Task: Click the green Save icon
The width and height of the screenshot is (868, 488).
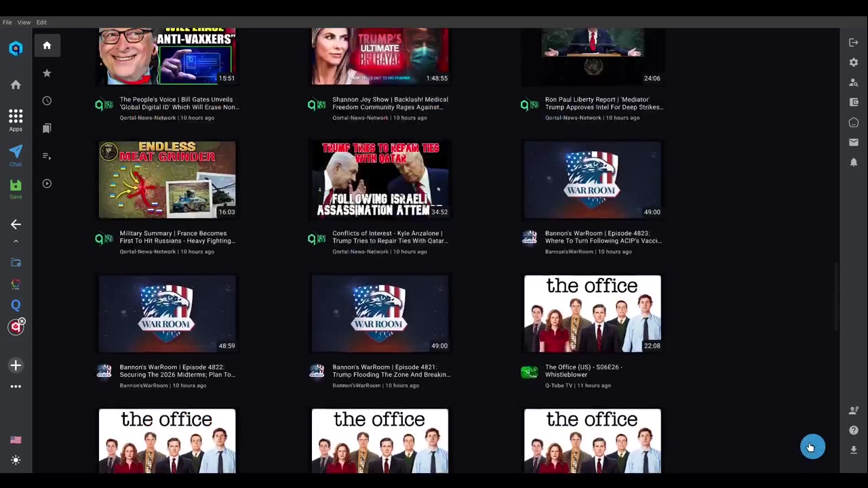Action: pyautogui.click(x=16, y=188)
